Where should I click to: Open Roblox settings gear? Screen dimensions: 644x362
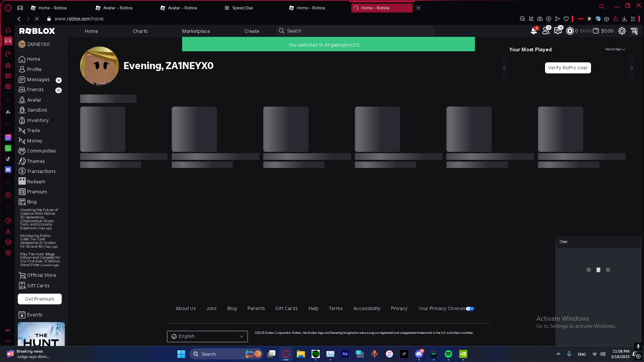coord(622,31)
